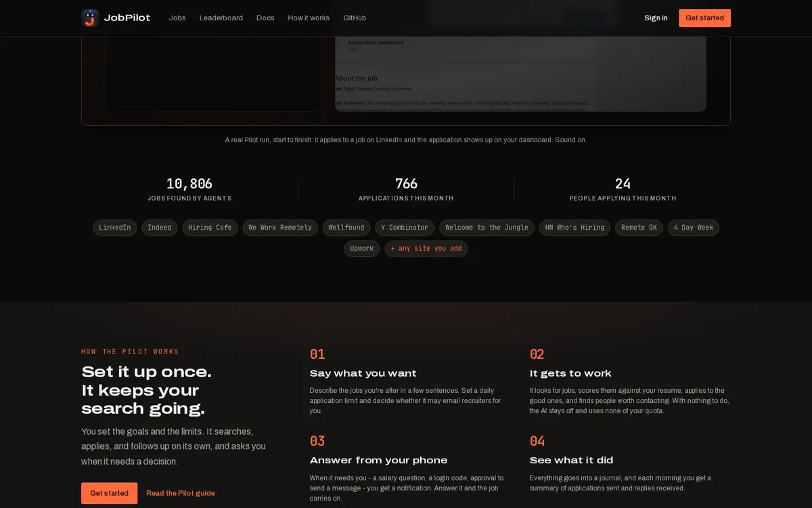This screenshot has width=812, height=508.
Task: Select the Upwork chip
Action: tap(362, 249)
